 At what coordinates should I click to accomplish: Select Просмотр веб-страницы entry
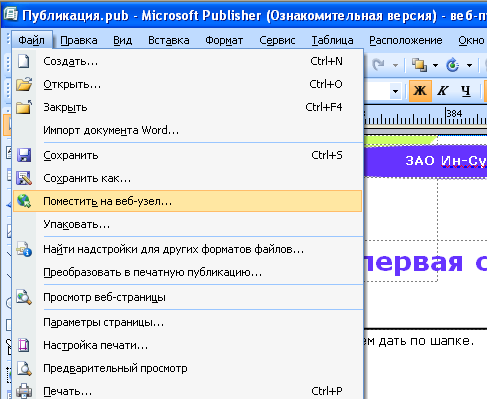tap(187, 297)
